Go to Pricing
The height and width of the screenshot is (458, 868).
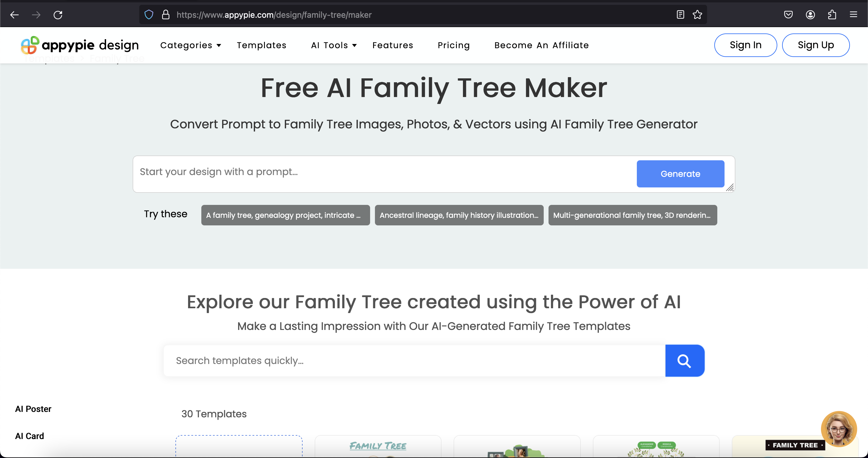tap(454, 45)
